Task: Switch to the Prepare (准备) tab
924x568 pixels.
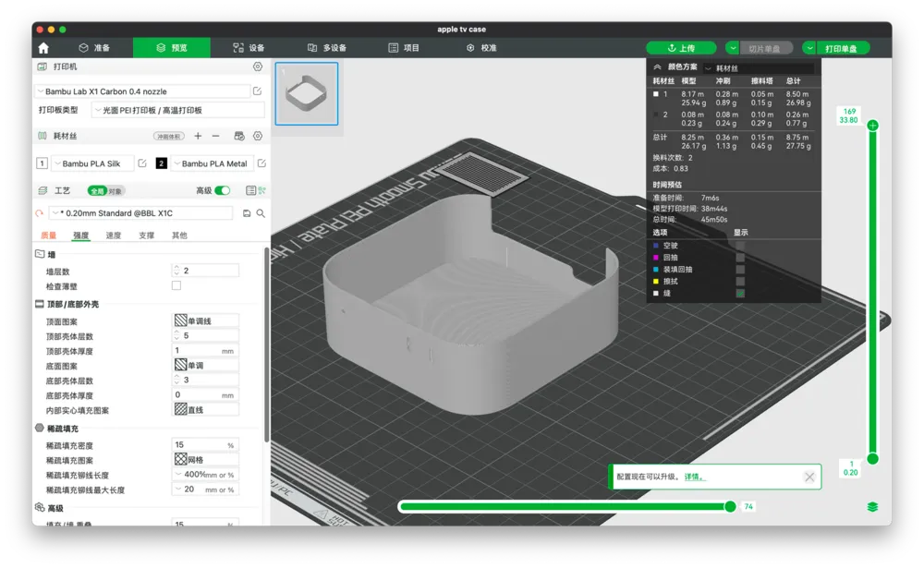Action: [x=94, y=48]
